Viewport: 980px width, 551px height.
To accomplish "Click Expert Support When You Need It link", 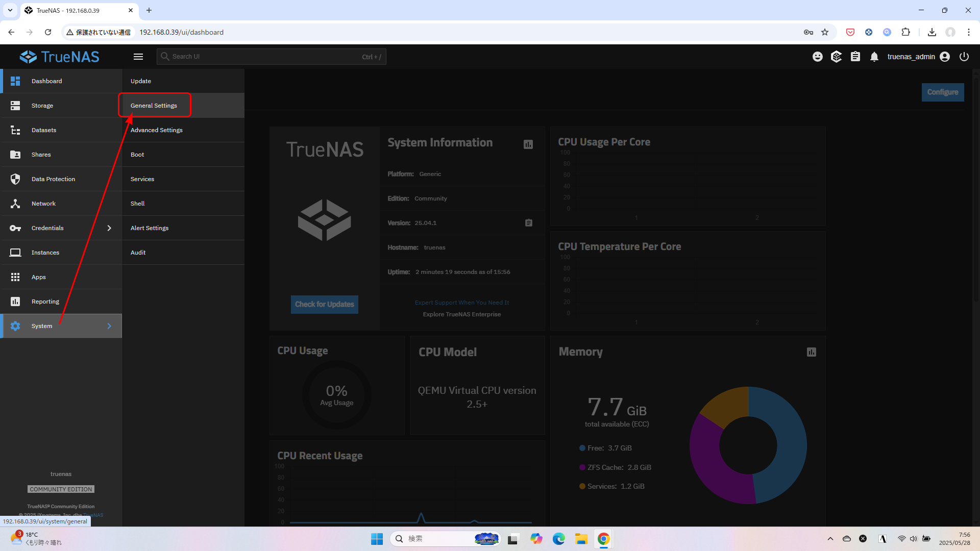I will click(462, 303).
